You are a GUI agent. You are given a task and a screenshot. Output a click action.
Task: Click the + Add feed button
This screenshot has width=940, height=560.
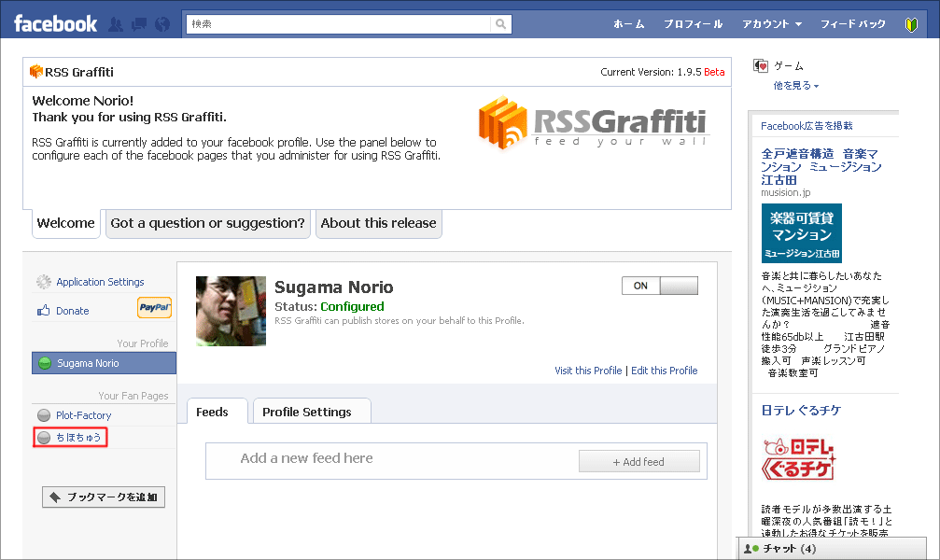[639, 462]
